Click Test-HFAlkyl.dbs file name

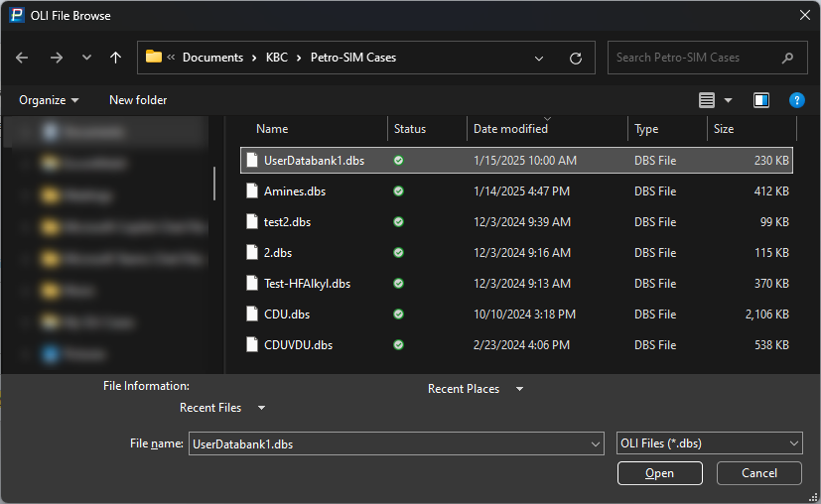pyautogui.click(x=307, y=284)
